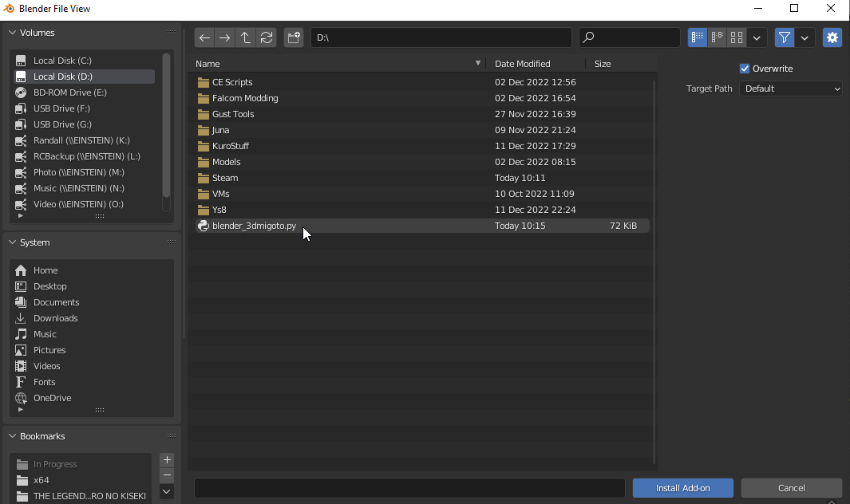The height and width of the screenshot is (504, 850).
Task: Open bookmark specials dropdown arrow
Action: click(167, 491)
